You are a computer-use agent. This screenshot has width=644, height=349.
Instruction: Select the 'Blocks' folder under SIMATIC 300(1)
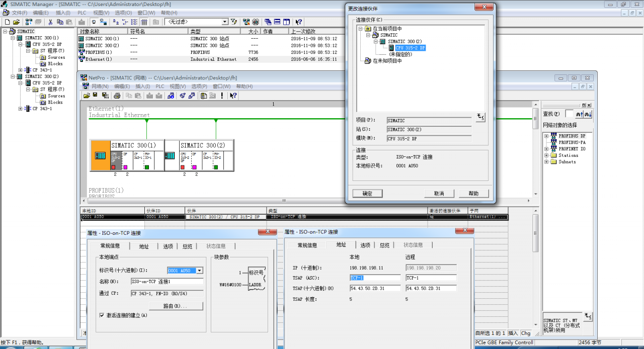(55, 64)
